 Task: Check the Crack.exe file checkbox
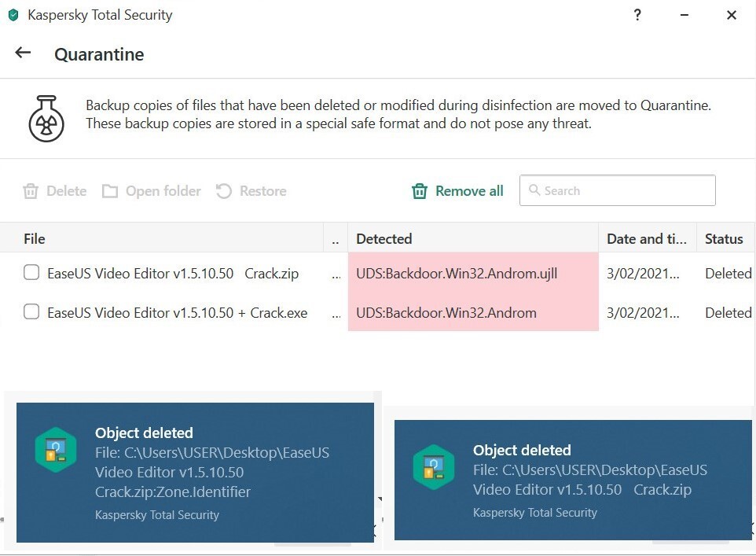31,312
